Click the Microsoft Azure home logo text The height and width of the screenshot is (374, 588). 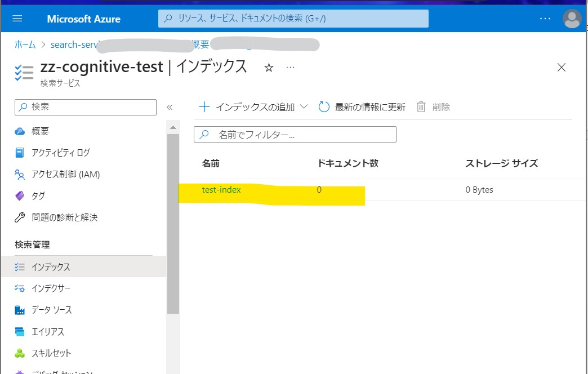(x=83, y=19)
